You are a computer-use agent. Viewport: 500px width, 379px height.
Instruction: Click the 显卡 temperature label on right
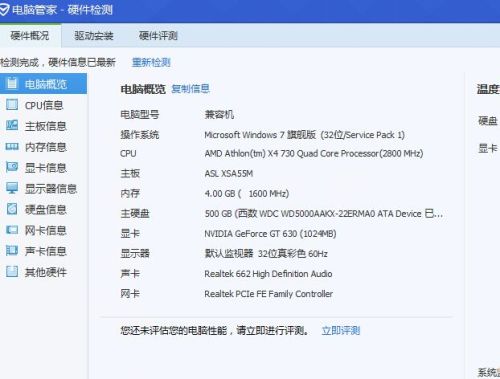(x=488, y=148)
